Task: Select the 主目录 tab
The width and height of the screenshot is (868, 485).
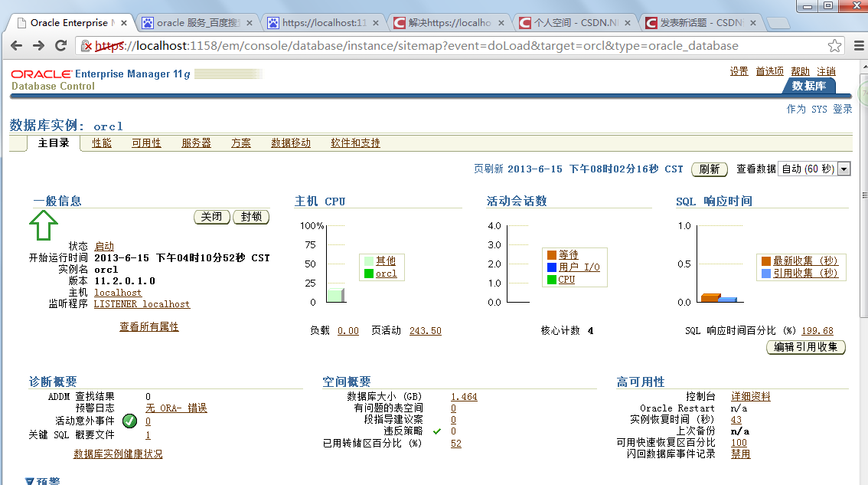Action: click(54, 143)
